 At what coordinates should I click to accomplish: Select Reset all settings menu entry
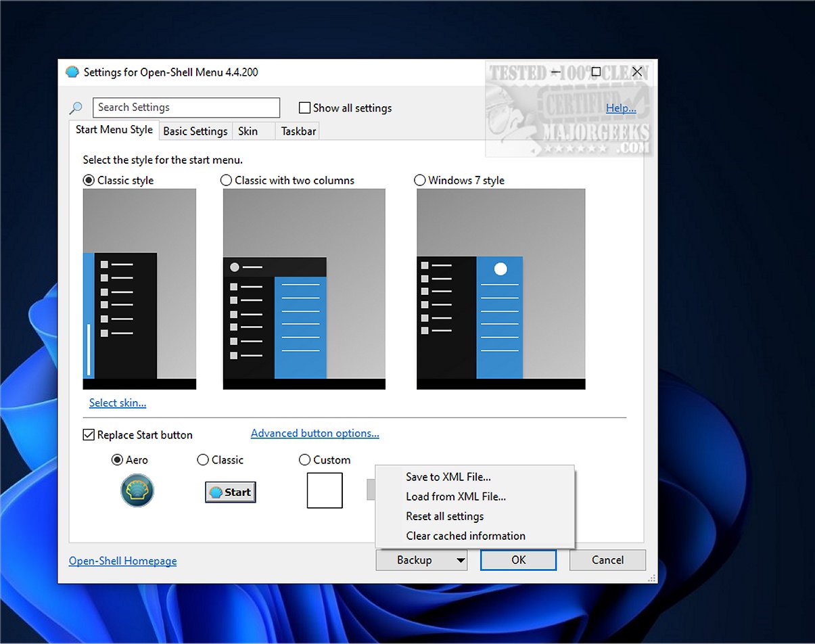474,516
